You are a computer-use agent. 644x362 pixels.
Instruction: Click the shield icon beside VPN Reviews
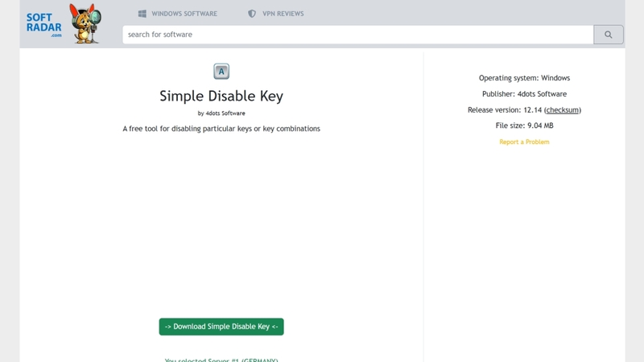(x=252, y=14)
